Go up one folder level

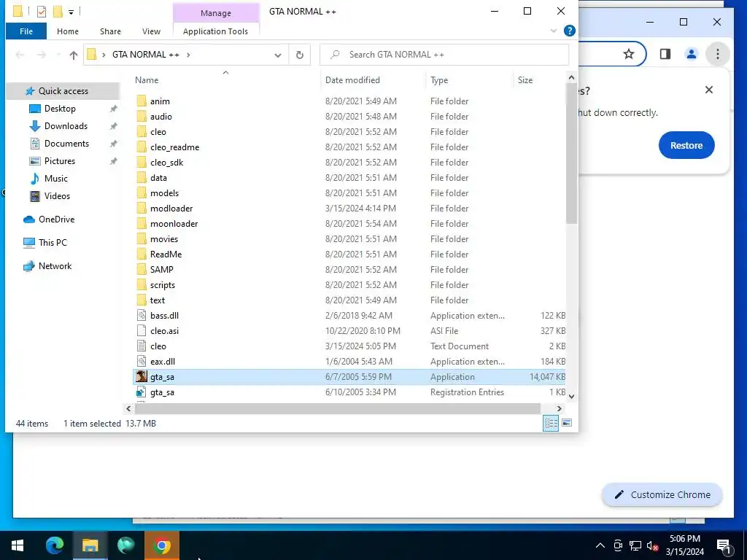pos(74,55)
